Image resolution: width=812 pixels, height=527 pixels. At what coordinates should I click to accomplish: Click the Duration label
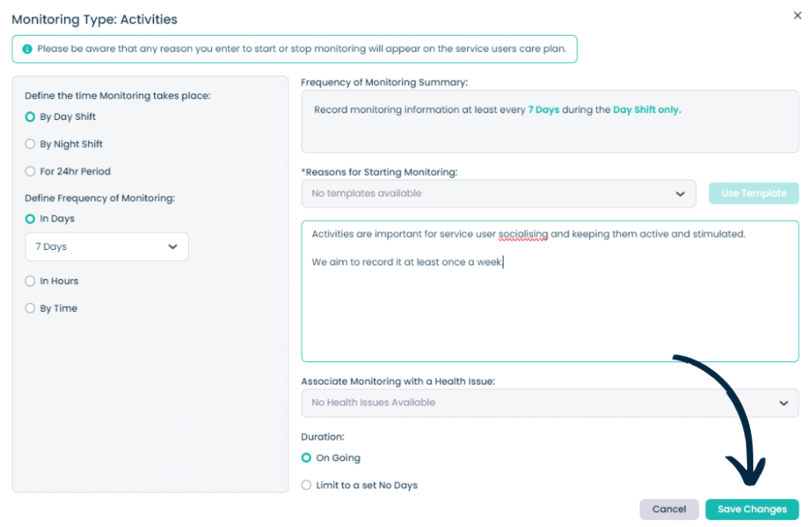tap(322, 437)
